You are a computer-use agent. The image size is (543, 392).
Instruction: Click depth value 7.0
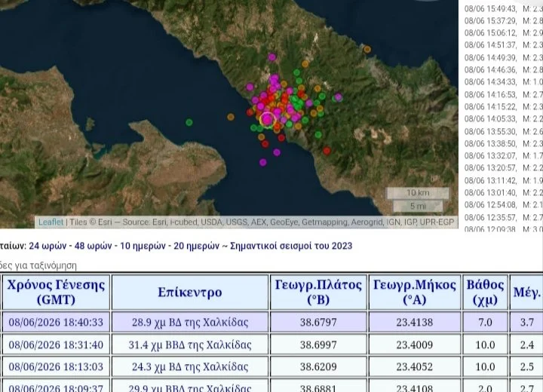[x=485, y=322]
